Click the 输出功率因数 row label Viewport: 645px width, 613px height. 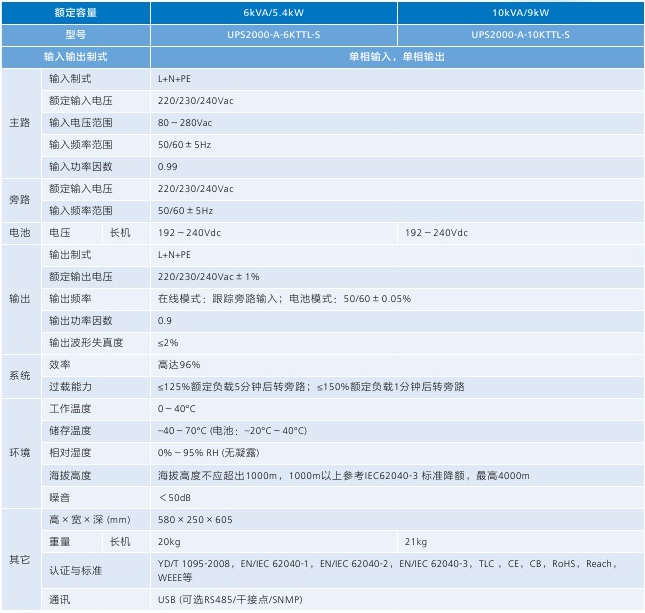(x=81, y=321)
